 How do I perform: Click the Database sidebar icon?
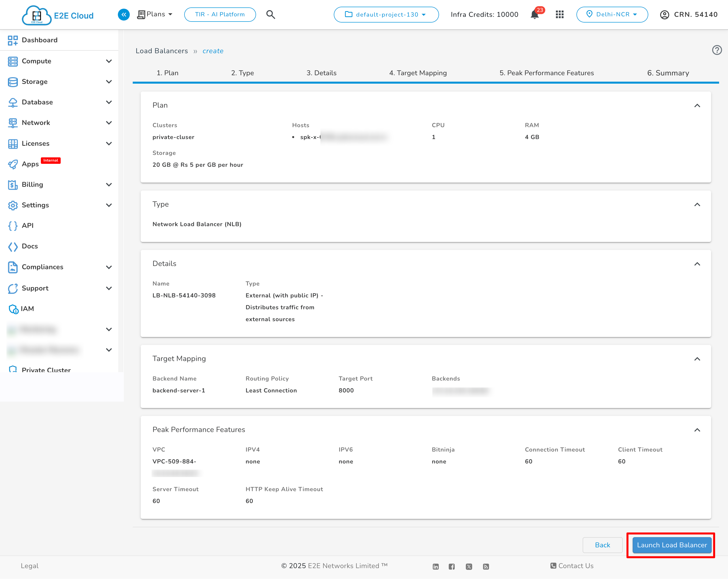[x=13, y=102]
